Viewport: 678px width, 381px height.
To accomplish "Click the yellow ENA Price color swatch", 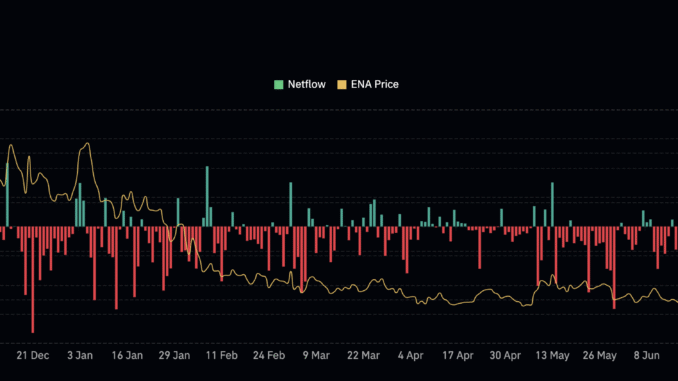I will [x=342, y=84].
